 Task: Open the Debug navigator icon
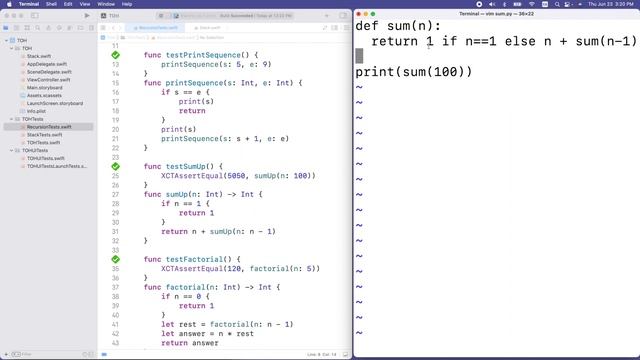click(70, 28)
